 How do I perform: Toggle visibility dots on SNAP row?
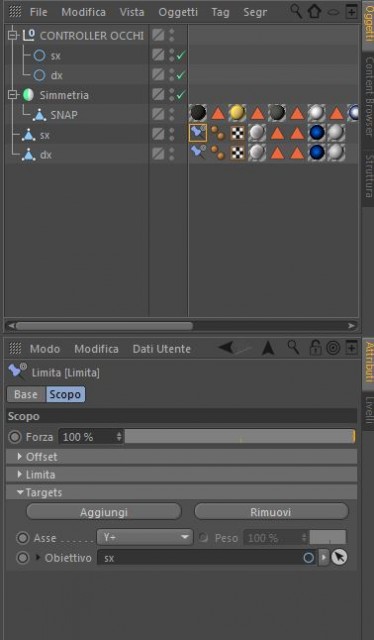click(x=171, y=115)
